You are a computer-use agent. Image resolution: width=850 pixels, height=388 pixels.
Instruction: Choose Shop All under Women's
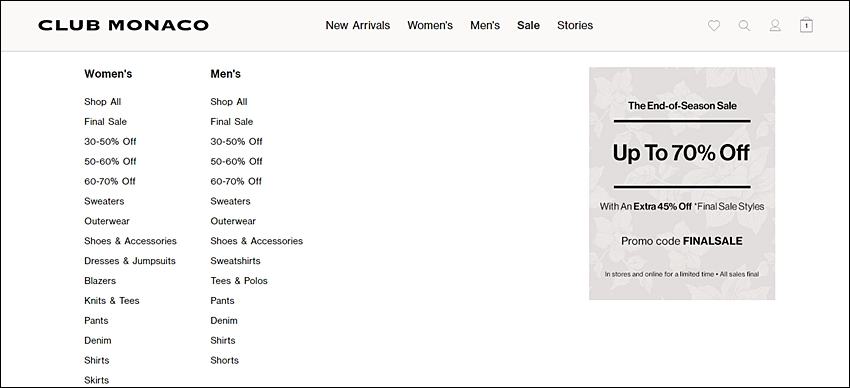click(x=102, y=102)
